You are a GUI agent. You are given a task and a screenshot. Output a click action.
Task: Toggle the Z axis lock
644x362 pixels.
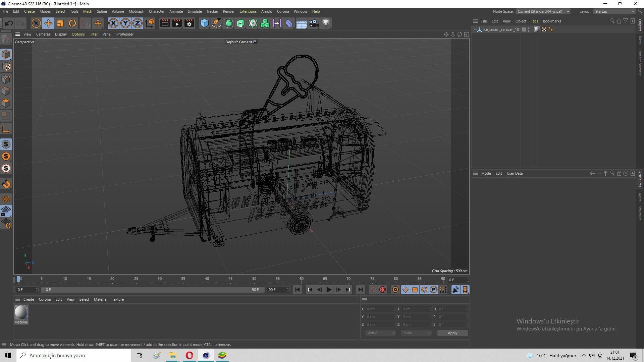138,23
